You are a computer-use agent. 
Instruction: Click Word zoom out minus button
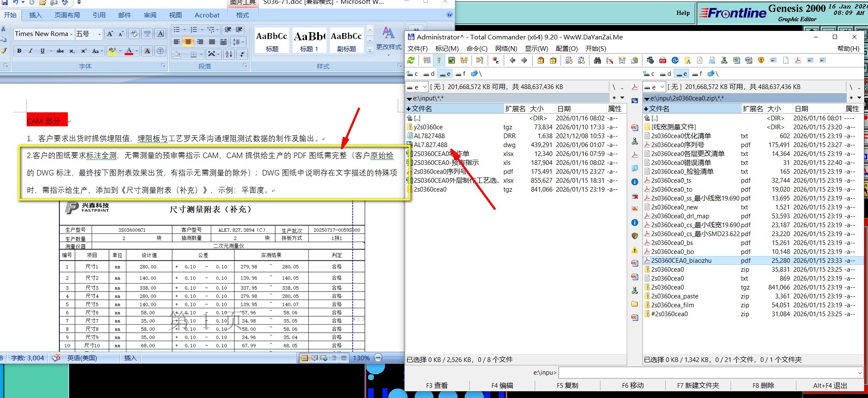point(378,358)
